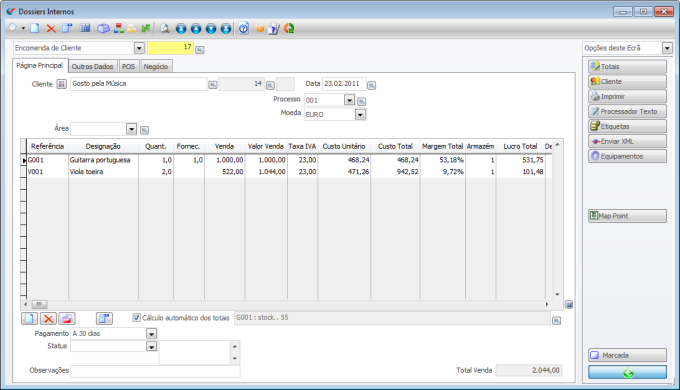Expand the Moeda EURO dropdown
The height and width of the screenshot is (390, 680).
pos(360,115)
